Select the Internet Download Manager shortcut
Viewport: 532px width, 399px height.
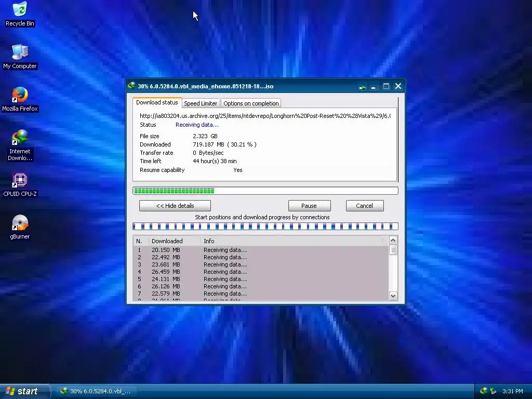point(20,145)
